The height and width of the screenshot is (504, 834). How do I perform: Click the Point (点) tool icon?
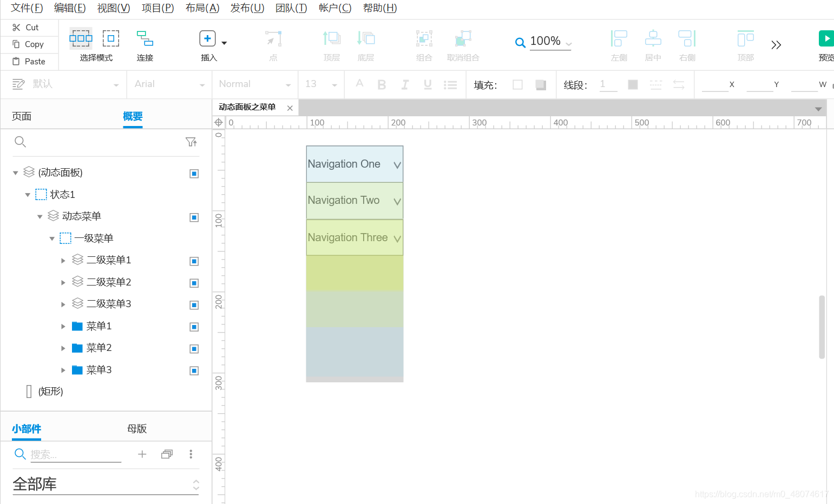[x=273, y=38]
